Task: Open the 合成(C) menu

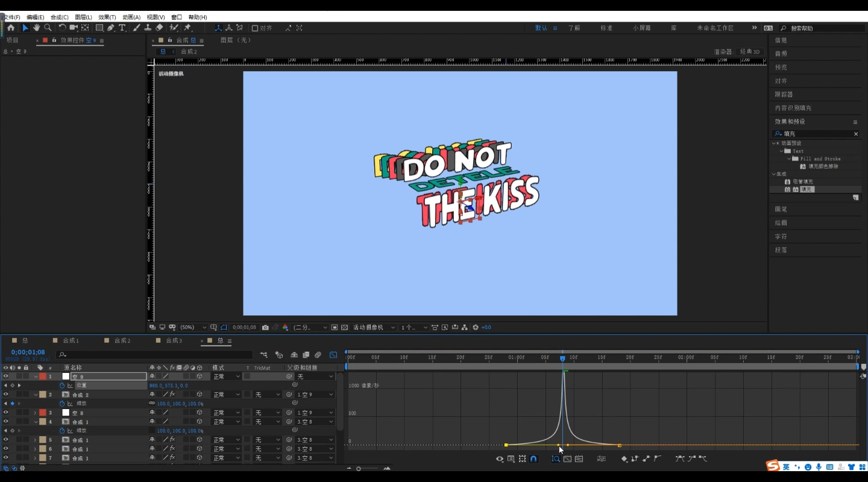Action: coord(60,17)
